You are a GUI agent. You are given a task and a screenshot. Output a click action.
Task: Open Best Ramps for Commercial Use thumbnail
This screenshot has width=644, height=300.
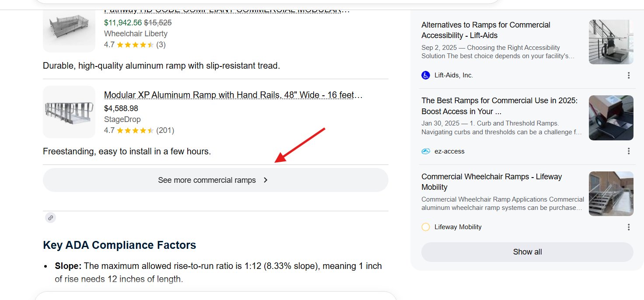(x=611, y=118)
